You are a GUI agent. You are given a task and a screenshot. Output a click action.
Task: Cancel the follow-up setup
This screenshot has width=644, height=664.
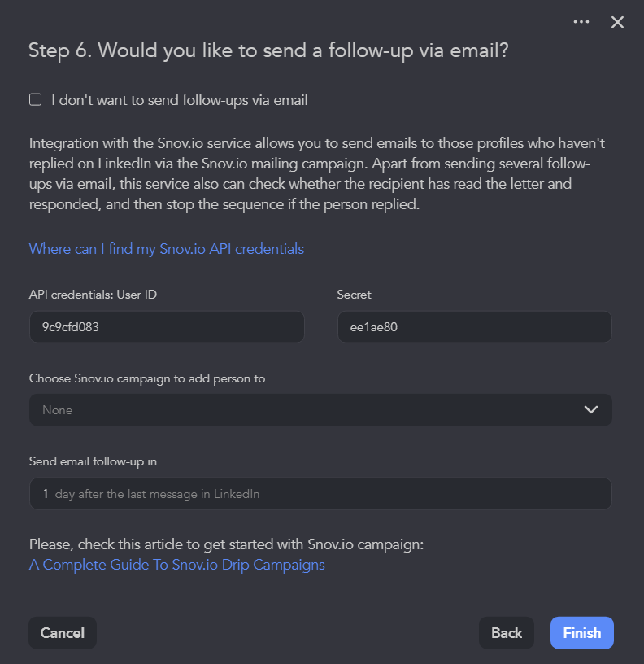(x=62, y=632)
